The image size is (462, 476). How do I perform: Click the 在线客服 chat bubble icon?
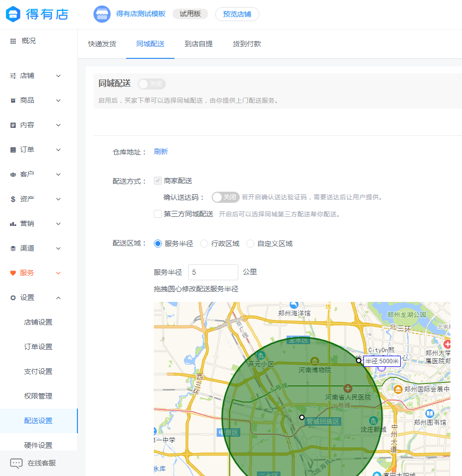pyautogui.click(x=17, y=463)
